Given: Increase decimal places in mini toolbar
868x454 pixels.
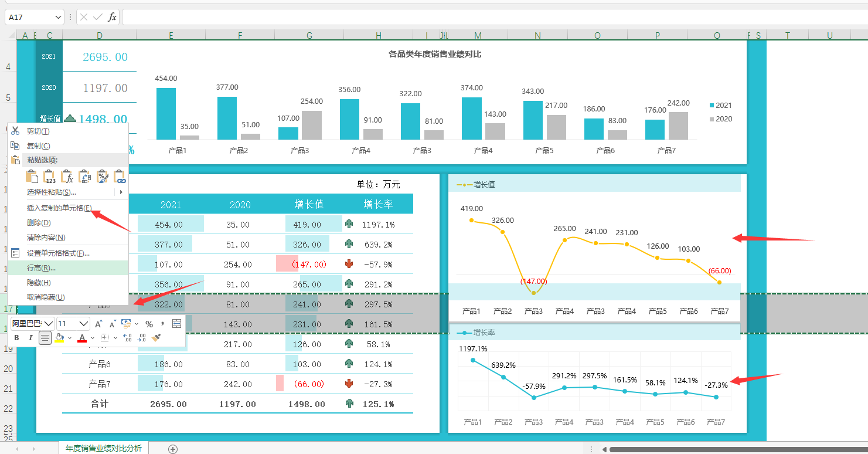Looking at the screenshot, I should coord(128,338).
